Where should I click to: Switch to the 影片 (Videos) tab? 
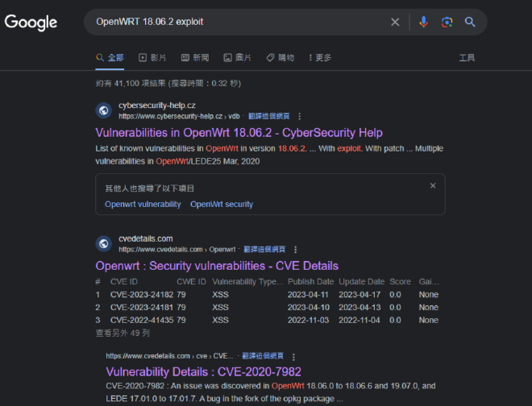click(152, 58)
